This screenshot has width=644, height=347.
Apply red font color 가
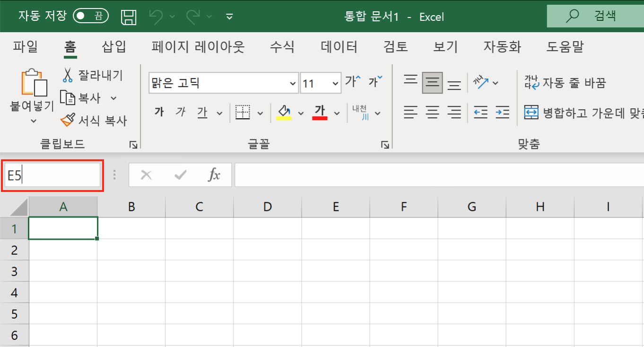320,113
